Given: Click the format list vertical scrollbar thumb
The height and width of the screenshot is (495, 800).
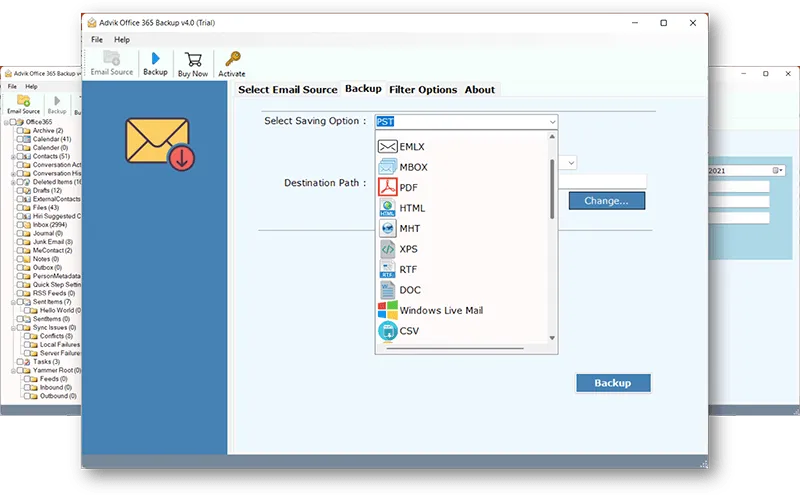Looking at the screenshot, I should [552, 189].
